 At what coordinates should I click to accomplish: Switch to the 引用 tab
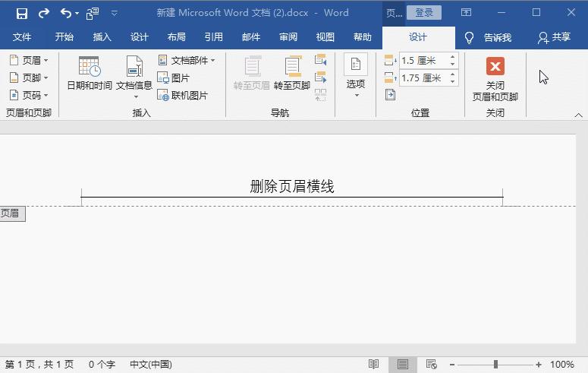[x=213, y=36]
